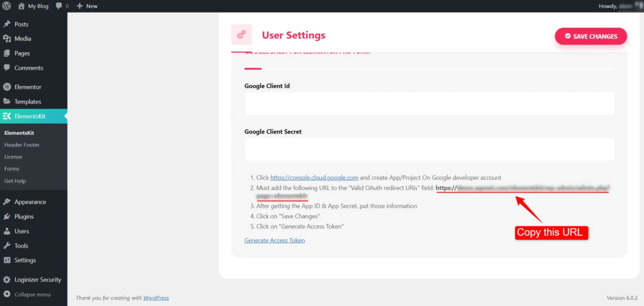Viewport: 644px width, 306px height.
Task: Focus the Google Client Secret field
Action: [429, 149]
